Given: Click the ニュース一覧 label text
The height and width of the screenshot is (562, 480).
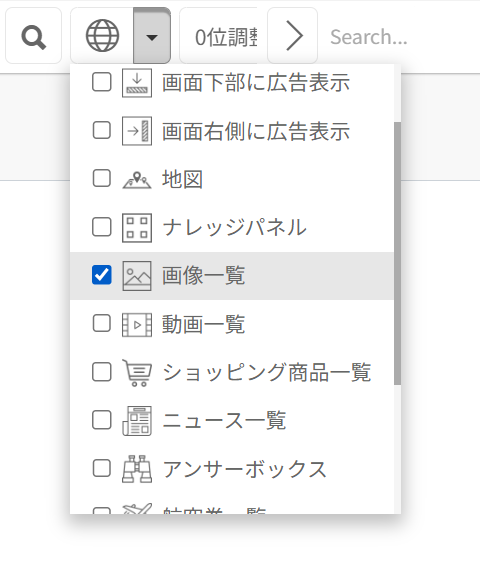Looking at the screenshot, I should (224, 420).
